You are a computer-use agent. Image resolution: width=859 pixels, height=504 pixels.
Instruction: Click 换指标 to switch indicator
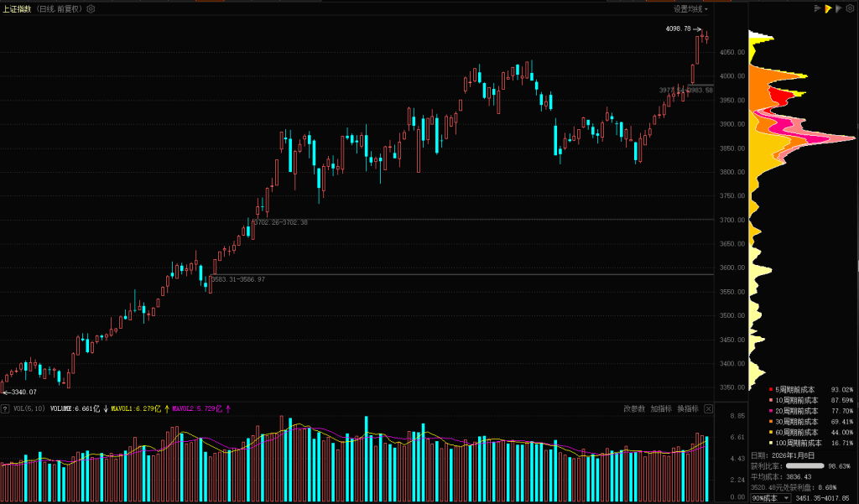(x=688, y=409)
